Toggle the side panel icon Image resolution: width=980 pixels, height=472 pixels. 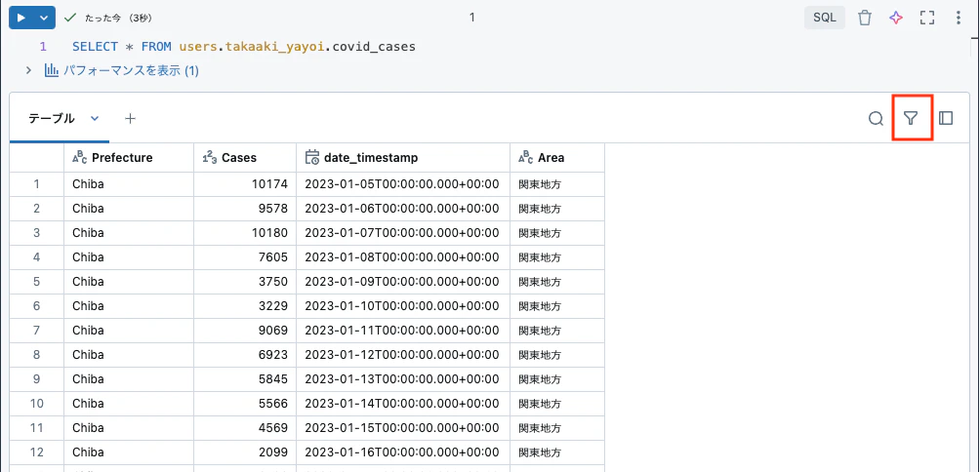(x=946, y=118)
